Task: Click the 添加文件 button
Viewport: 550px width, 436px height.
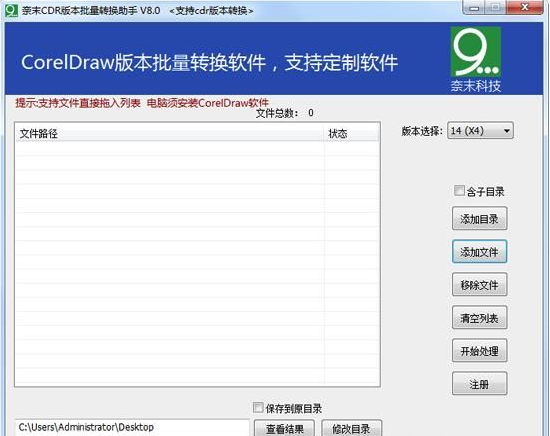Action: [479, 252]
